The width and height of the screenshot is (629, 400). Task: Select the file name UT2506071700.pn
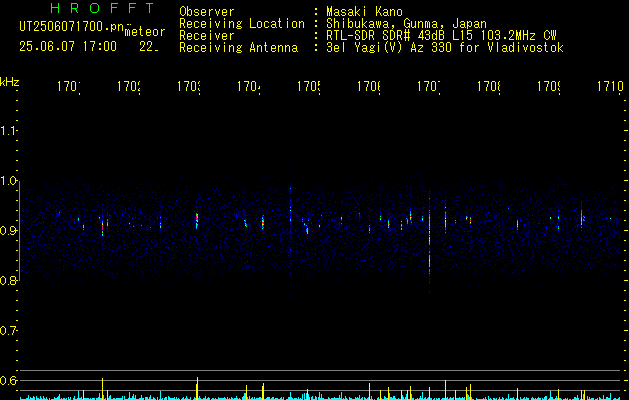pyautogui.click(x=71, y=27)
